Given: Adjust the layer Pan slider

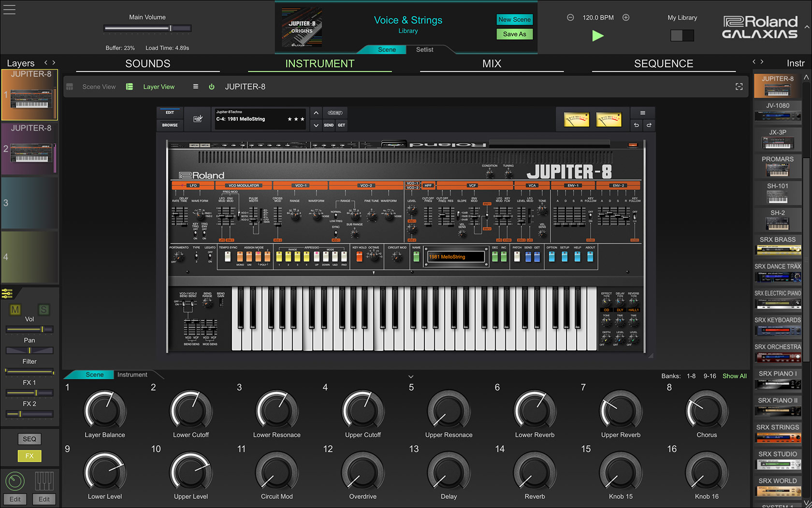Looking at the screenshot, I should pyautogui.click(x=29, y=350).
